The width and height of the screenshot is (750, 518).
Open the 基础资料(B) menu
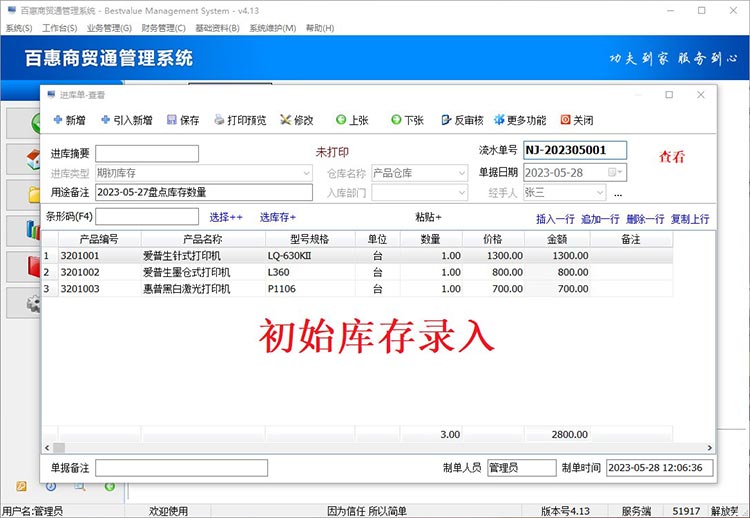click(x=217, y=28)
